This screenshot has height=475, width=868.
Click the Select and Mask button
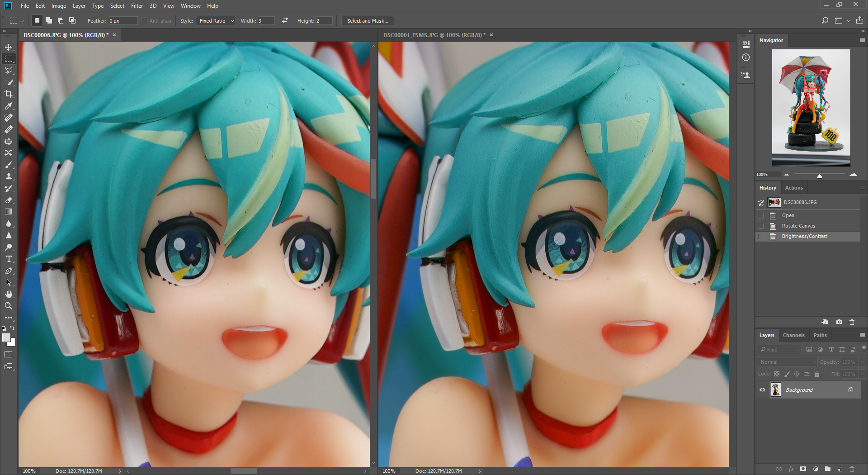coord(368,21)
